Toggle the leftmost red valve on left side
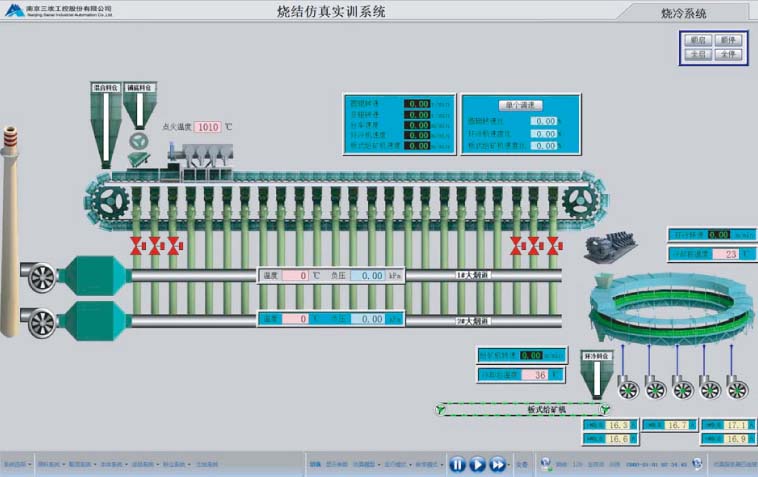The width and height of the screenshot is (758, 477). pos(138,245)
